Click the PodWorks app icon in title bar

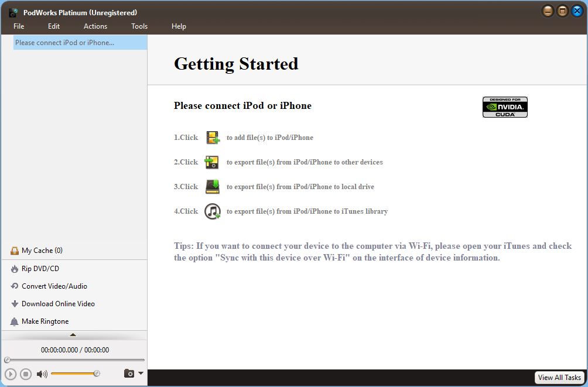tap(13, 12)
